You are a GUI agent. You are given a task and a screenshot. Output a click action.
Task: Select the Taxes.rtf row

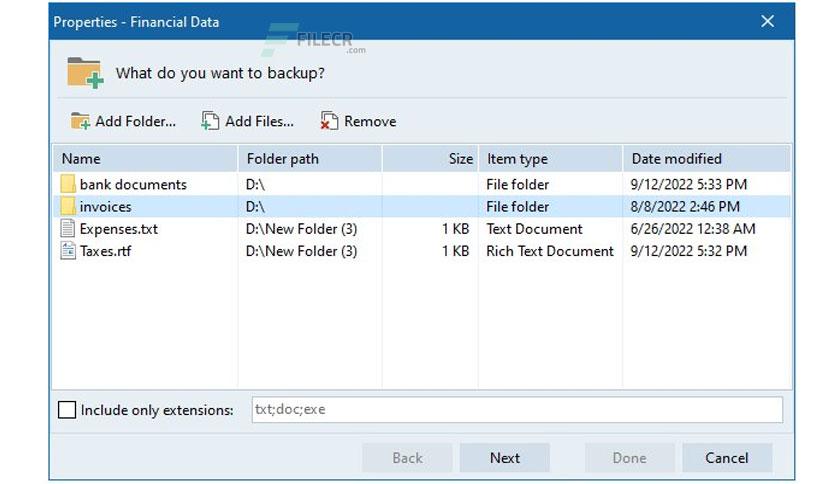click(421, 251)
